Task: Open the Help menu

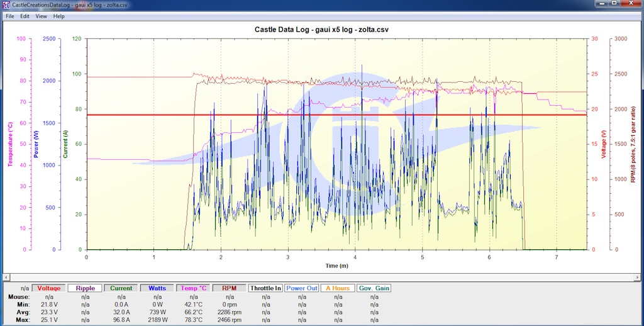Action: [x=59, y=16]
